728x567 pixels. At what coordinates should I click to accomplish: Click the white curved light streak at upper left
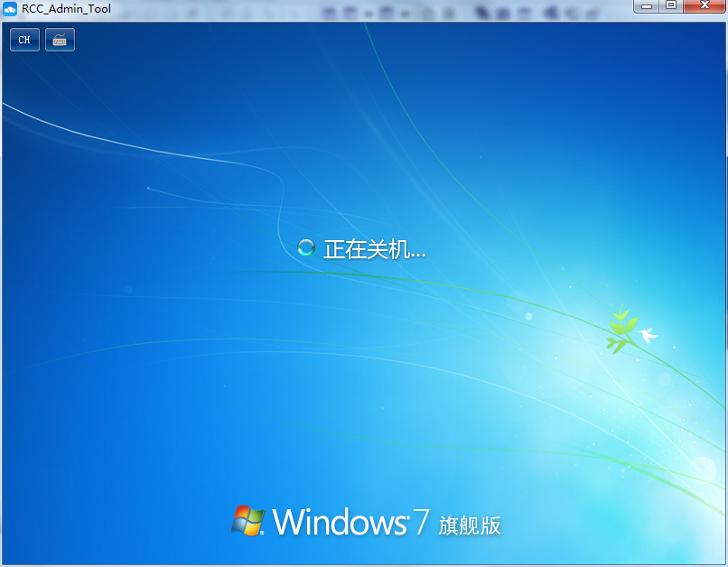click(x=108, y=137)
